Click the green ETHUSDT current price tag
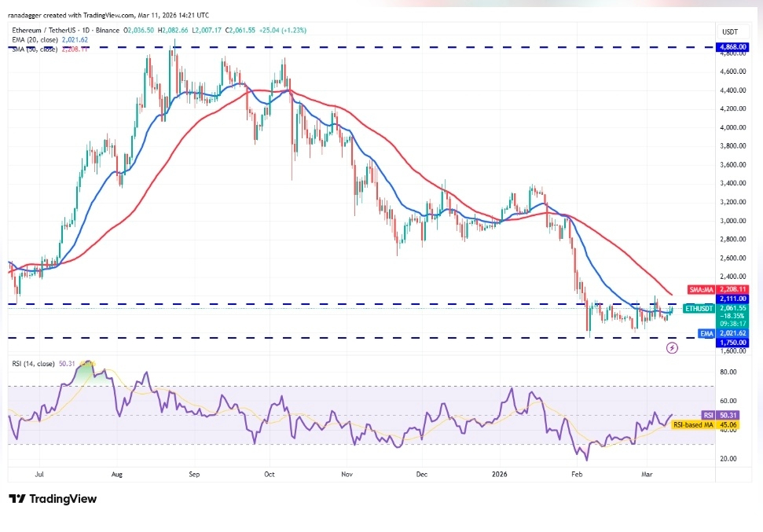Screen dimensions: 763x532 click(x=715, y=308)
